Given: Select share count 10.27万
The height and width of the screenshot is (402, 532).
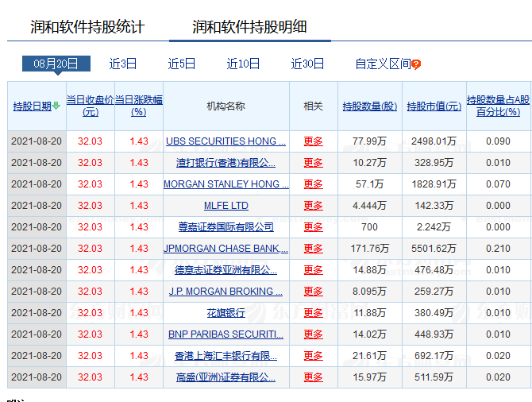Looking at the screenshot, I should click(369, 163).
